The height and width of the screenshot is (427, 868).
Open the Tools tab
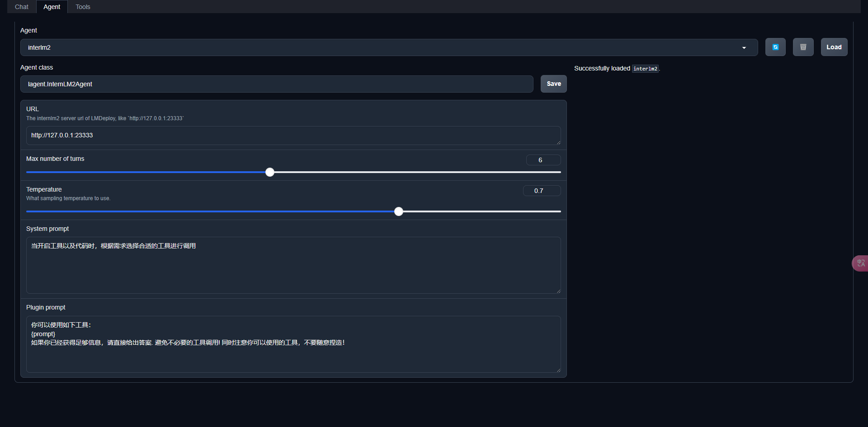83,7
